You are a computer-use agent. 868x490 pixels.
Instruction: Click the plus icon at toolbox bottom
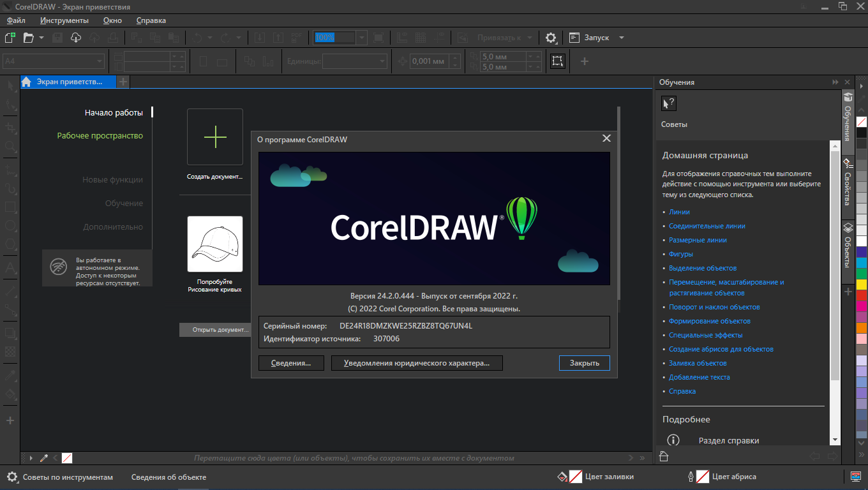click(10, 420)
